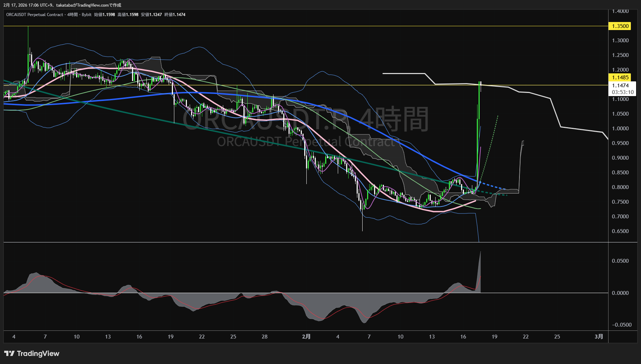
Task: Click the 1.0000 level on price axis
Action: click(x=620, y=129)
